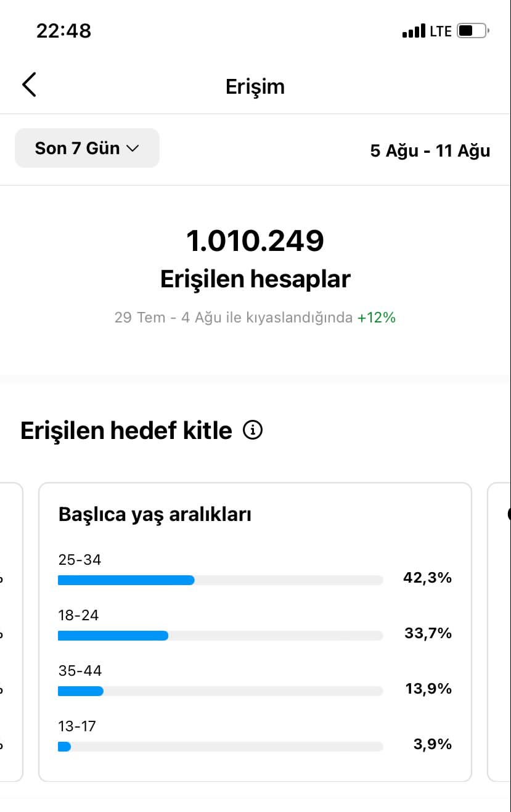The image size is (511, 812).
Task: Select the 18-24 age range bar
Action: 220,635
